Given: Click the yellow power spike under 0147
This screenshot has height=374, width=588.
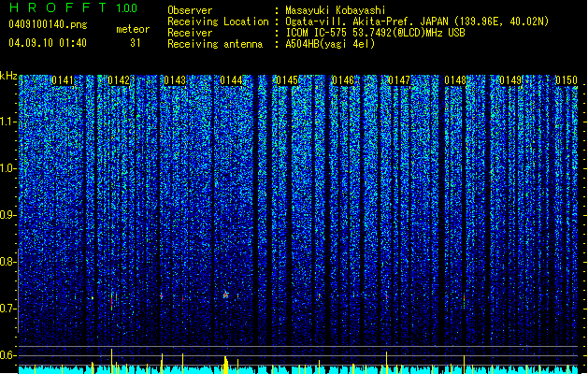Looking at the screenshot, I should click(x=386, y=362).
